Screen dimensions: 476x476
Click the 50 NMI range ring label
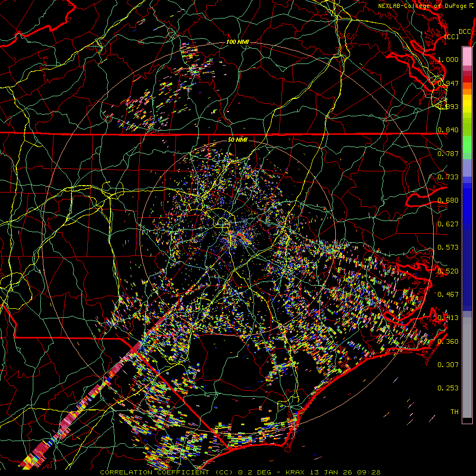point(237,140)
